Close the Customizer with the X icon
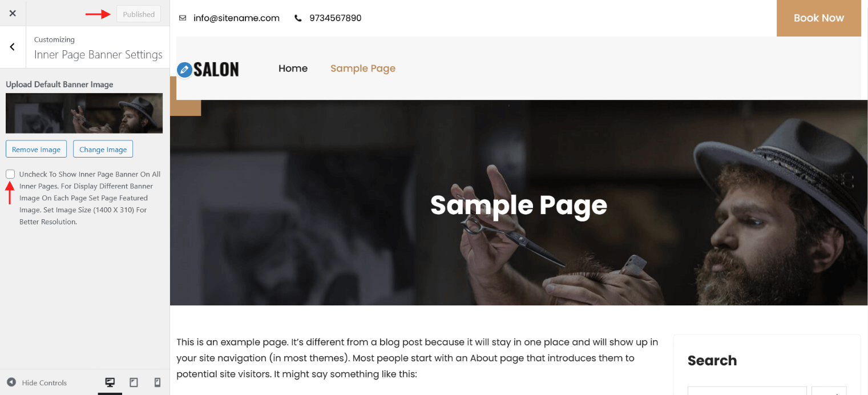Image resolution: width=868 pixels, height=395 pixels. tap(13, 13)
